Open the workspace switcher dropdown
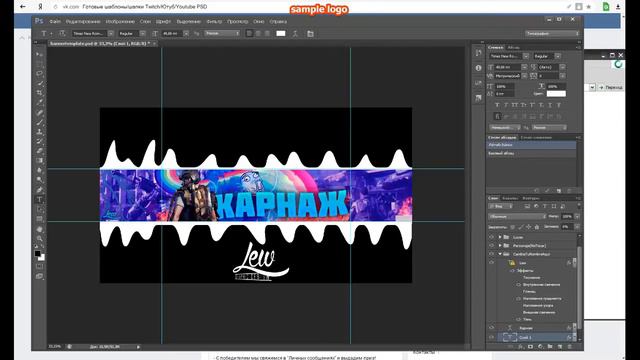The image size is (640, 360). [552, 33]
